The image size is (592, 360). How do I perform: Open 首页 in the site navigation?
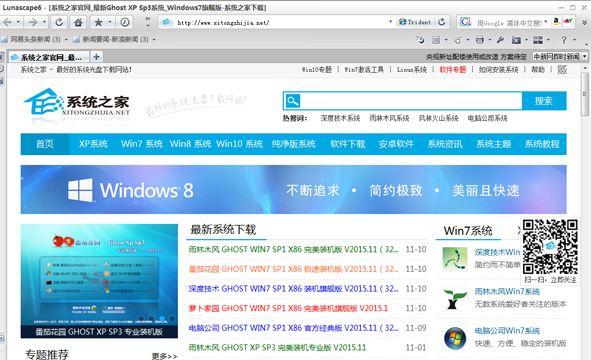tap(45, 144)
